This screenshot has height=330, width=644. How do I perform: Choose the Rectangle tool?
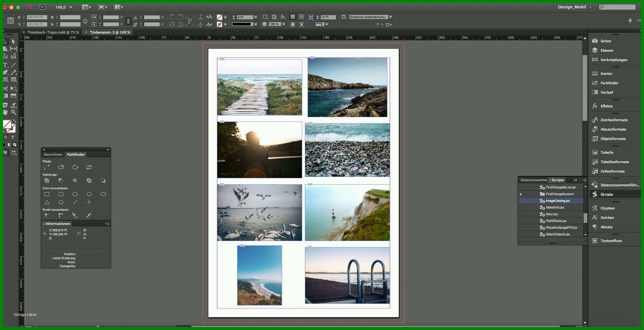[13, 80]
